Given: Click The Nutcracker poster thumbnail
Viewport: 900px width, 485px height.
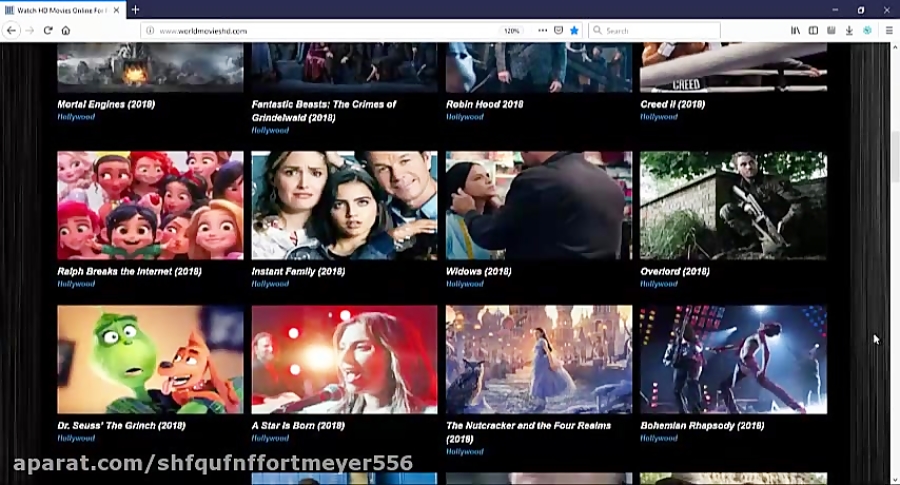Looking at the screenshot, I should pyautogui.click(x=539, y=359).
